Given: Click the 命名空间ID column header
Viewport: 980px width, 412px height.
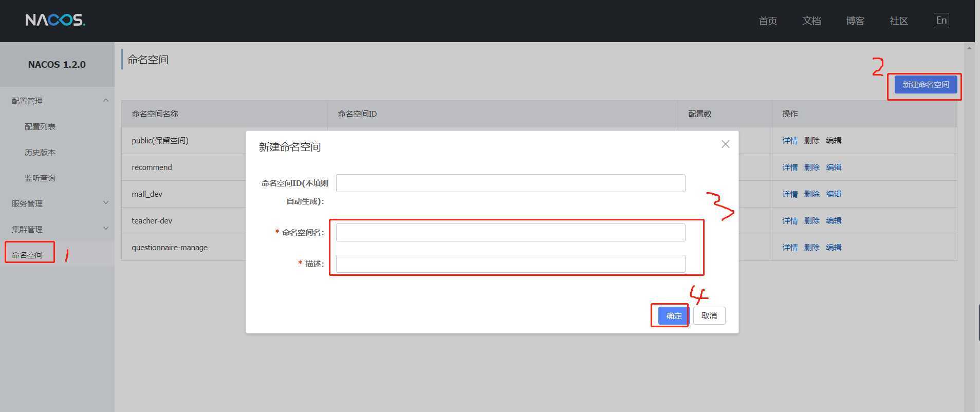Looking at the screenshot, I should (x=357, y=114).
